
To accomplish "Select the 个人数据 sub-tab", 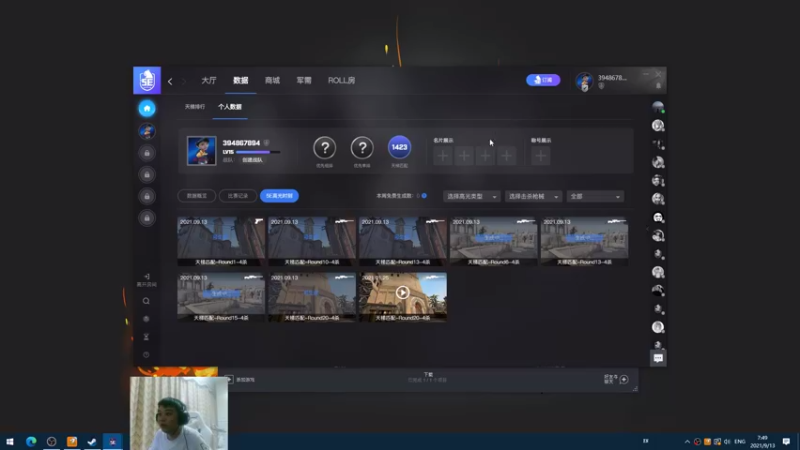I will [x=230, y=107].
